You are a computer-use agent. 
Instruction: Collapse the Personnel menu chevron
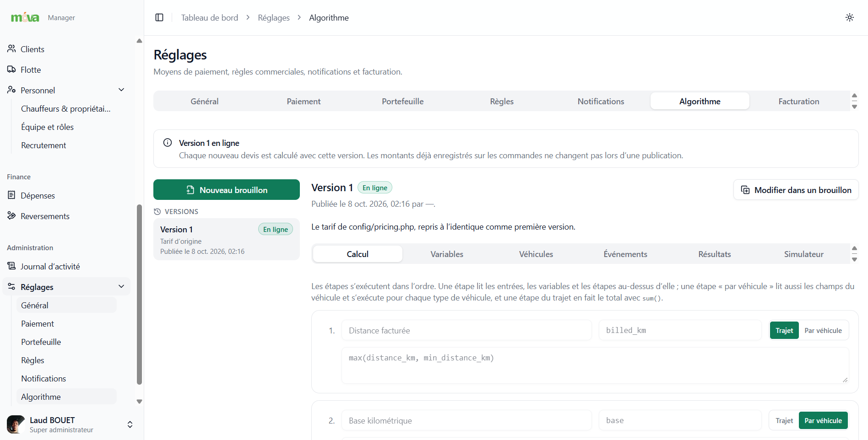coord(121,90)
